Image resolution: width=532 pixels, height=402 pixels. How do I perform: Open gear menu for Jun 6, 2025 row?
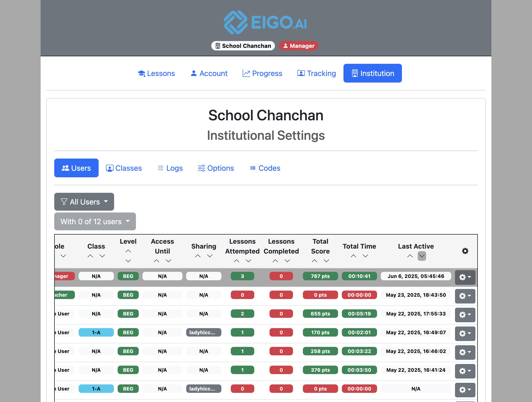click(x=465, y=277)
